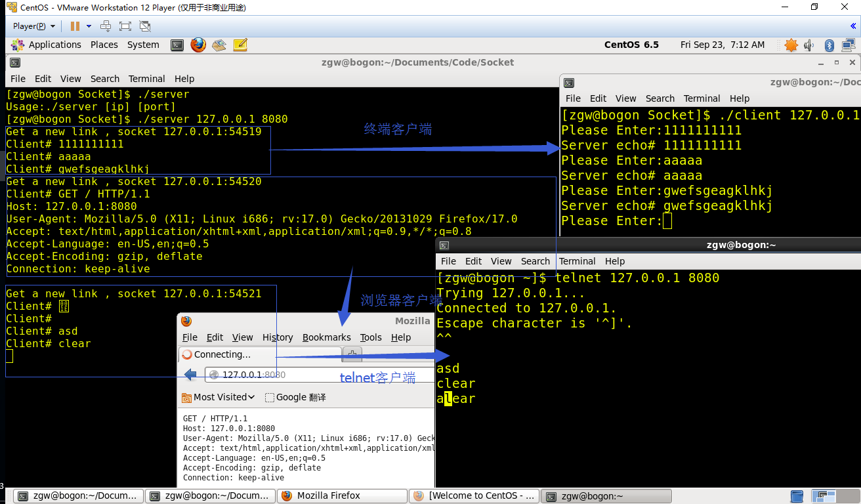The width and height of the screenshot is (861, 504).
Task: Pause the virtual machine in VMware toolbar
Action: click(75, 26)
